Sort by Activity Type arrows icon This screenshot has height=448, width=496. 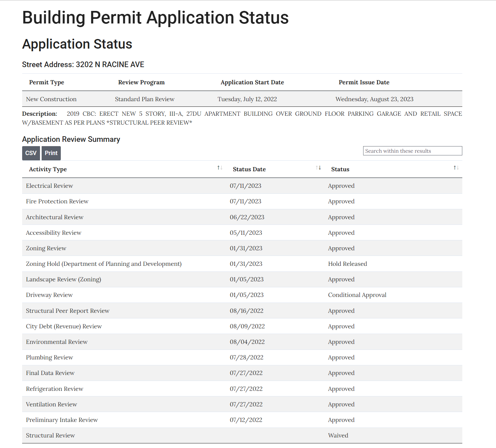point(220,168)
